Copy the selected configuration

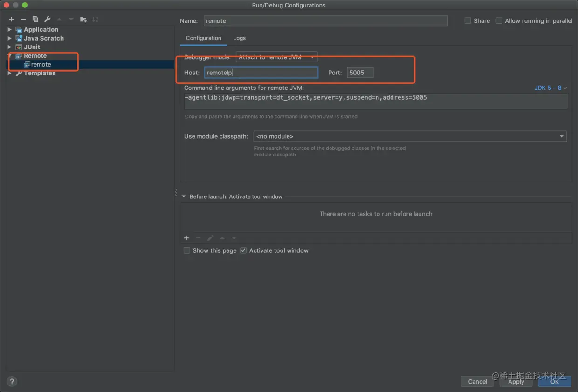[x=35, y=19]
